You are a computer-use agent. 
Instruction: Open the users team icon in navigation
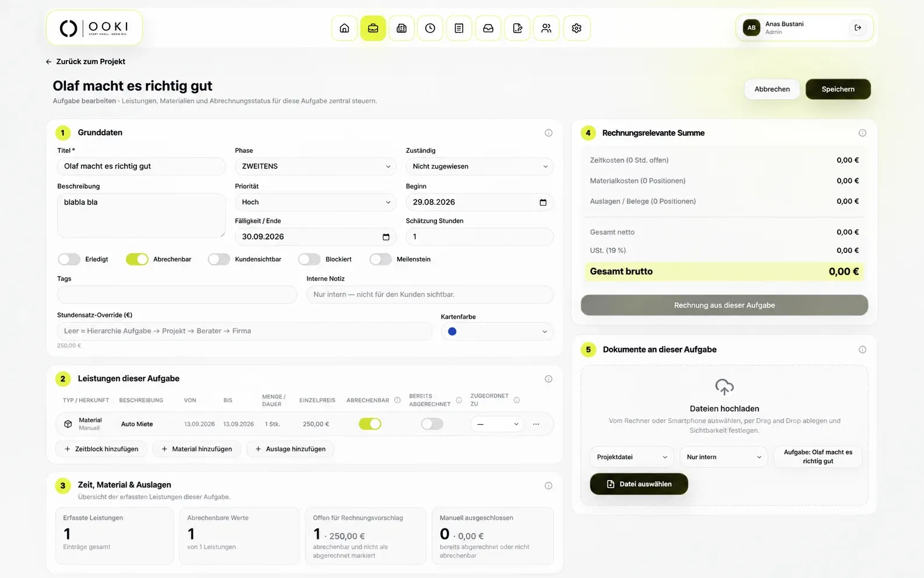546,28
